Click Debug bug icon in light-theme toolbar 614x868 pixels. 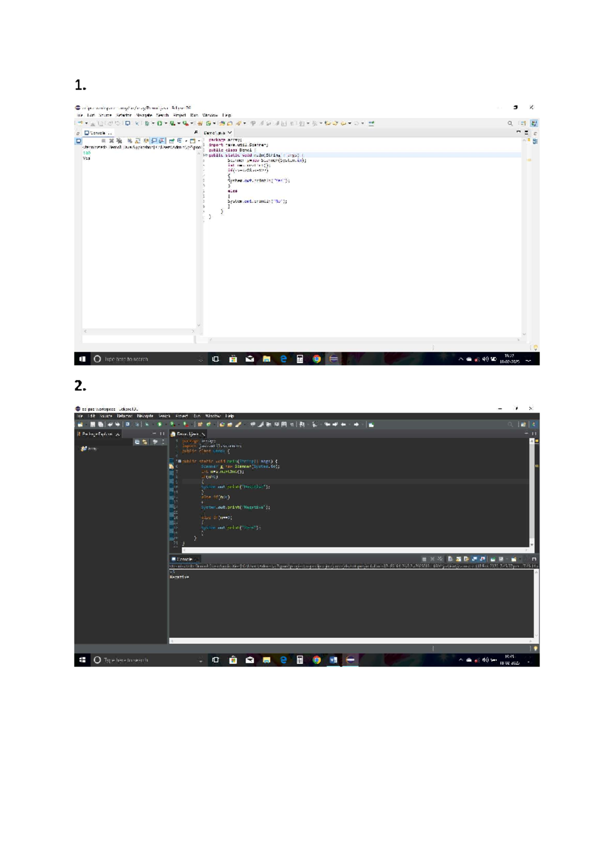point(147,123)
